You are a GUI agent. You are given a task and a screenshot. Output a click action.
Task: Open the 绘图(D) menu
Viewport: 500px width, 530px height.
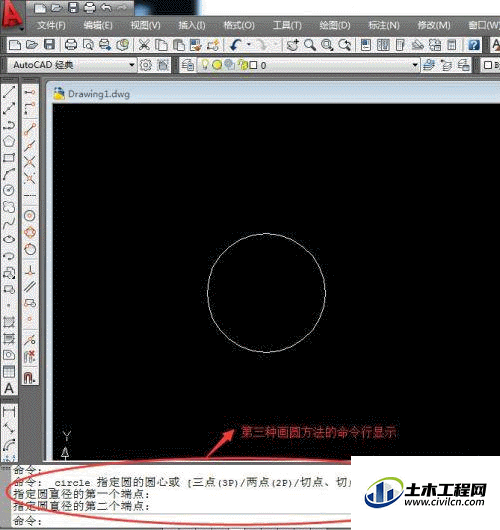pos(335,25)
